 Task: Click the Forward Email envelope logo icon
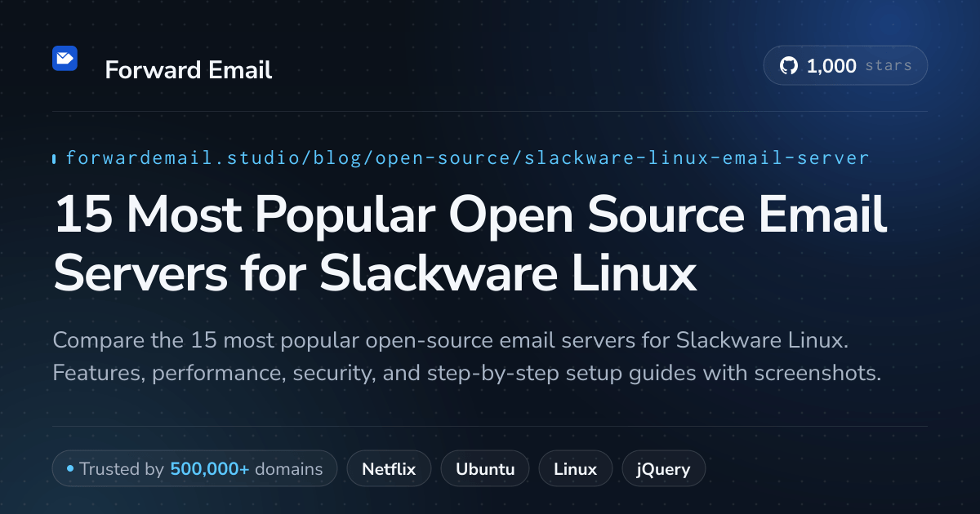point(65,59)
